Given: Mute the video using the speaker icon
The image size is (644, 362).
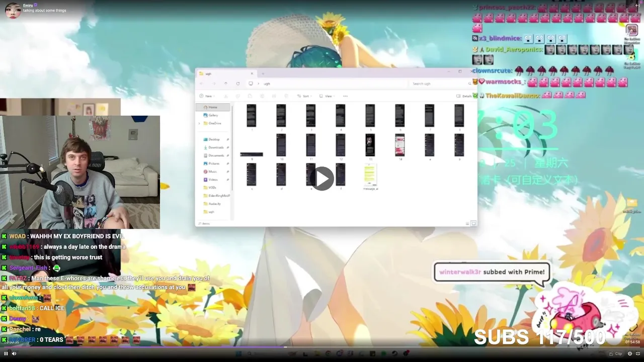Looking at the screenshot, I should click(x=14, y=353).
